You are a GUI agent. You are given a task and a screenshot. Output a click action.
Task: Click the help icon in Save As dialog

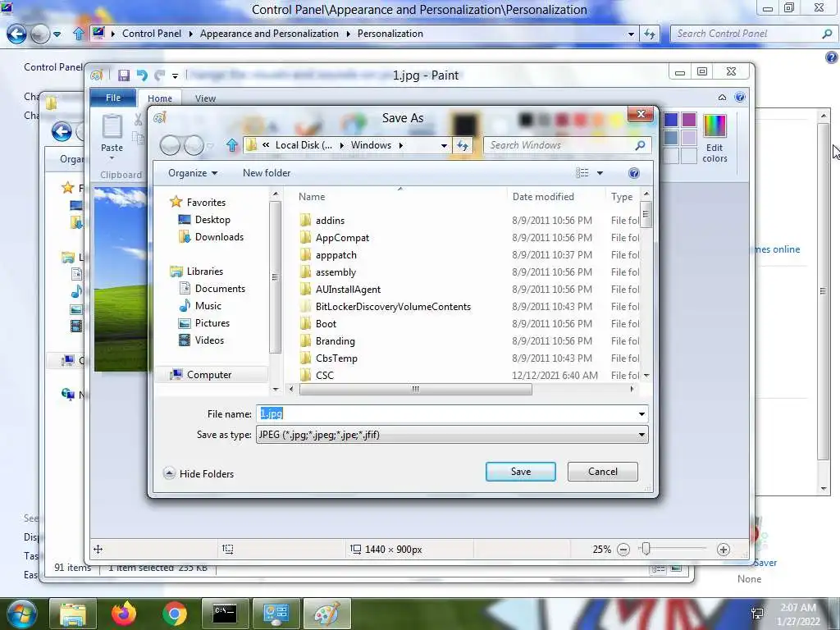[634, 173]
